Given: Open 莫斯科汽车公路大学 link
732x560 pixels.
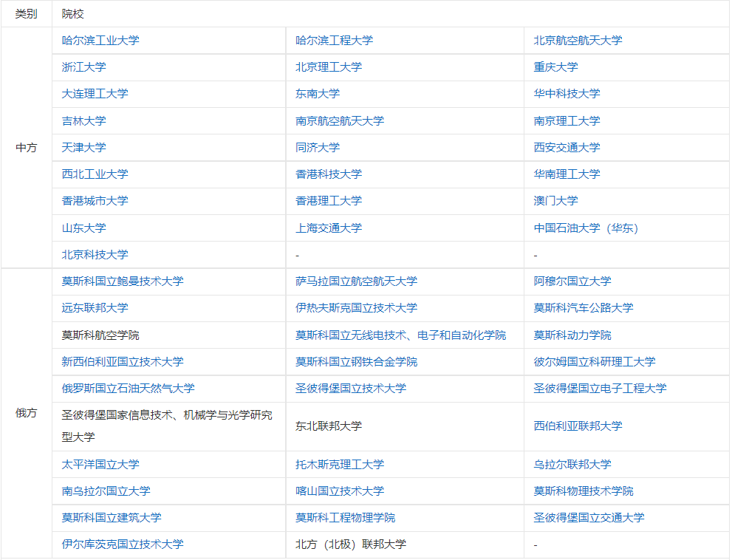Looking at the screenshot, I should click(x=584, y=308).
